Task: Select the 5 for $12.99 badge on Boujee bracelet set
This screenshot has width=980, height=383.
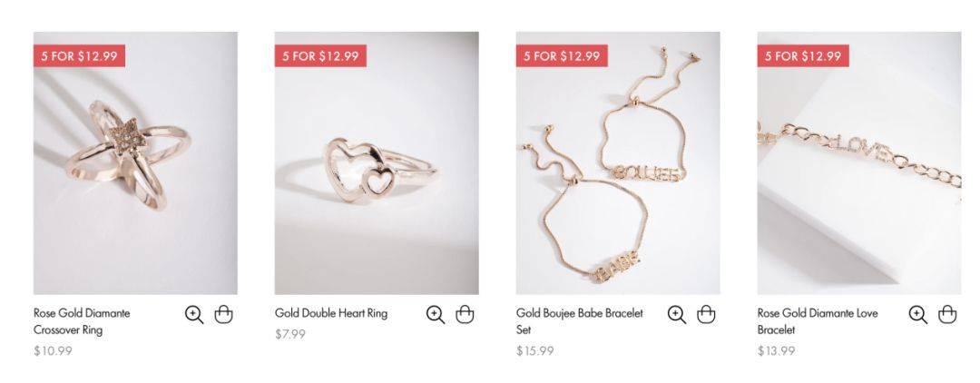Action: pyautogui.click(x=562, y=55)
